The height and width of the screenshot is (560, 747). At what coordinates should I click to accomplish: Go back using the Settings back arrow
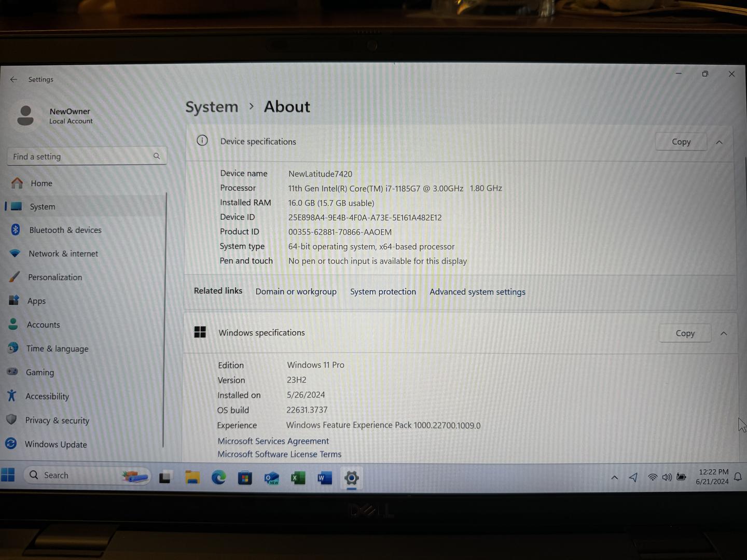click(x=13, y=79)
